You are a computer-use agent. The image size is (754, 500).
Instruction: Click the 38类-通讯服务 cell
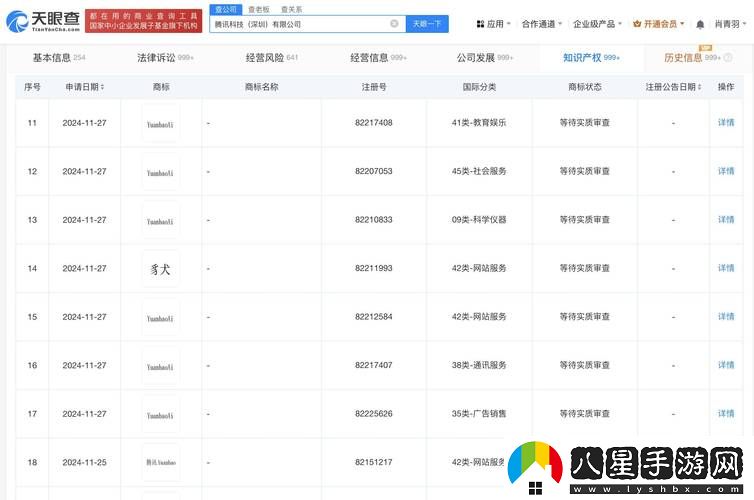(x=479, y=365)
